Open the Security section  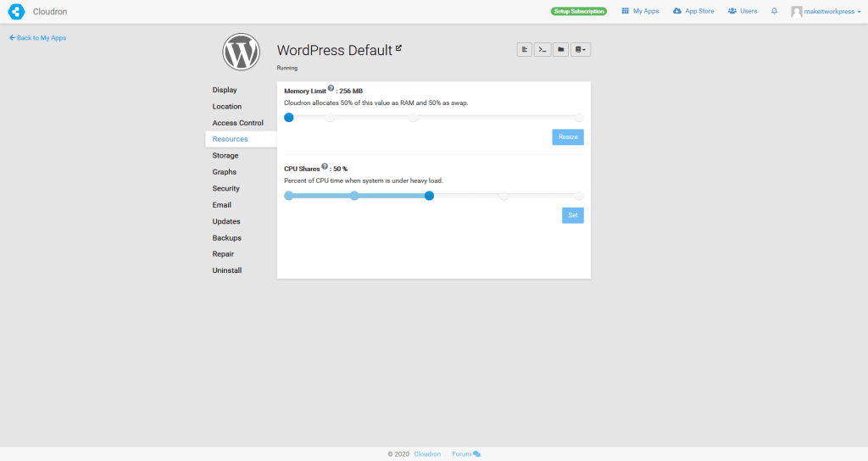[x=225, y=188]
